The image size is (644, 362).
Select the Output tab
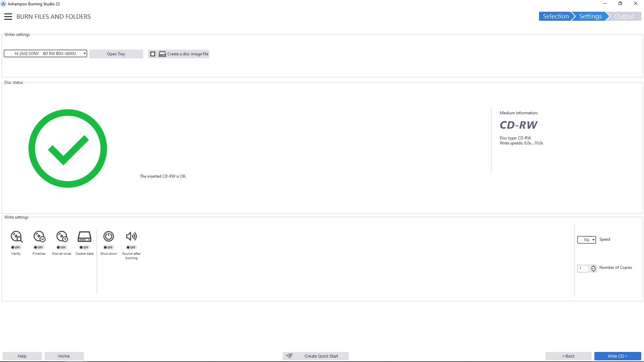pyautogui.click(x=624, y=16)
